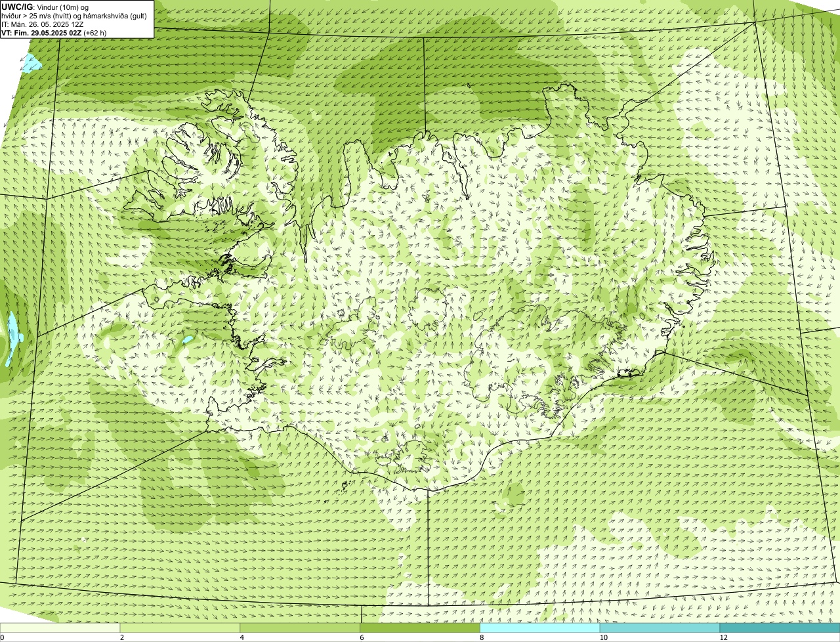
Task: Click the legend scale label '6'
Action: pos(362,637)
